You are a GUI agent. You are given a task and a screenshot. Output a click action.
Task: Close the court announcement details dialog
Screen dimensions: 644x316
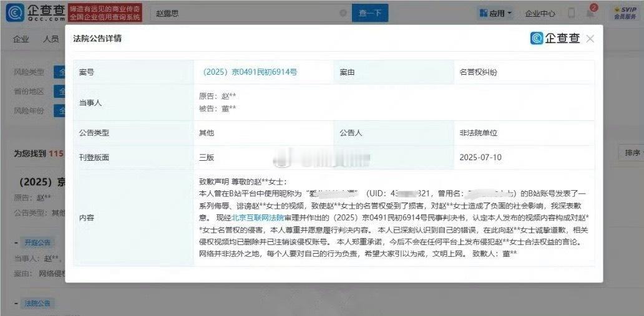tap(590, 39)
